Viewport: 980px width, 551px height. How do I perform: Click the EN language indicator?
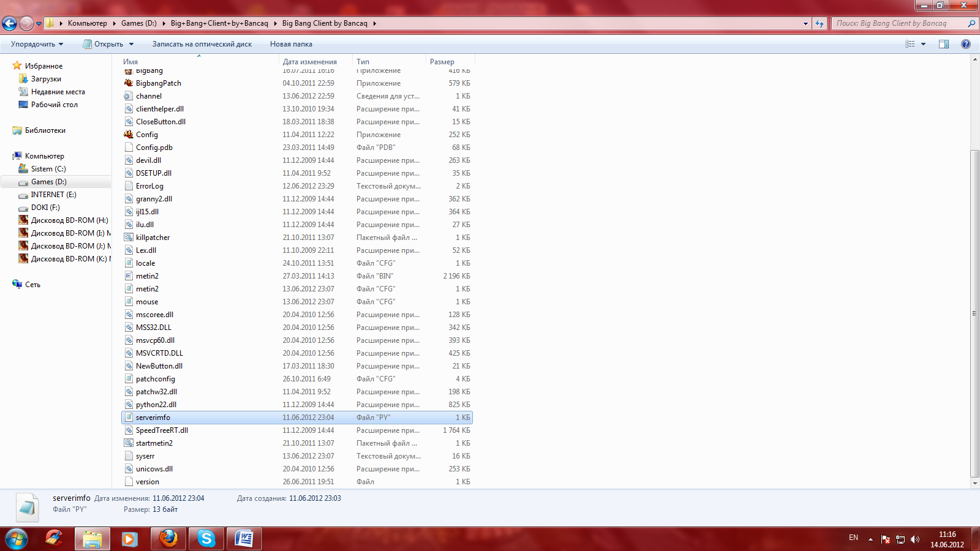(853, 538)
